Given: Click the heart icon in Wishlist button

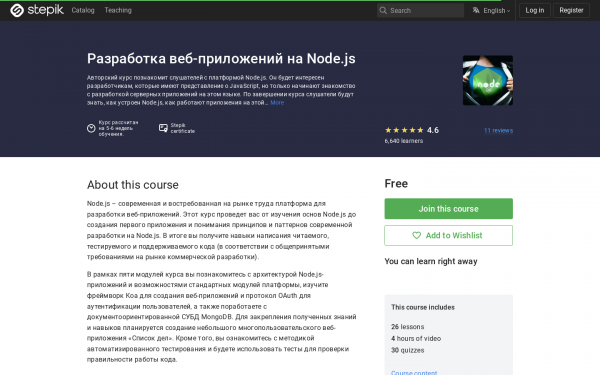Looking at the screenshot, I should pyautogui.click(x=416, y=235).
